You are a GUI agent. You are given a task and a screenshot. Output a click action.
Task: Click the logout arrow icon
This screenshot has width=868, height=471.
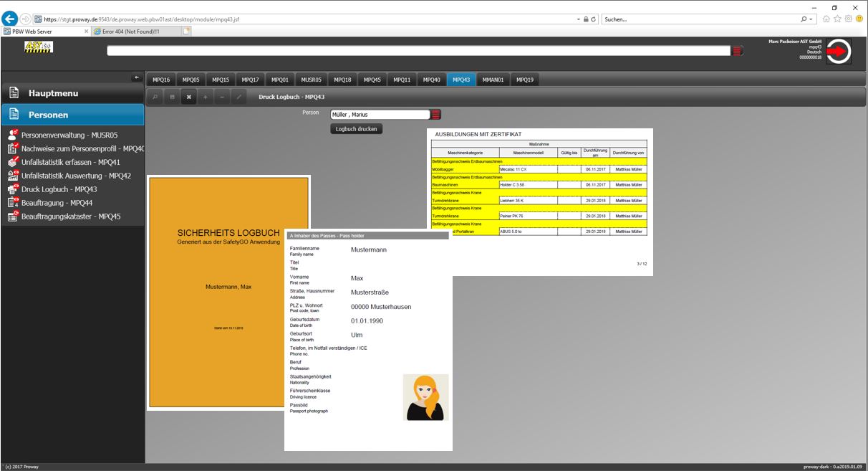839,52
